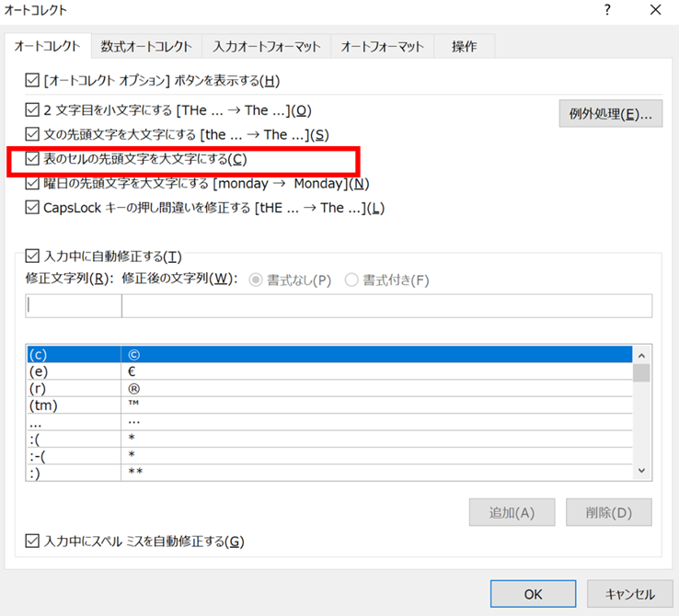Uncheck 2 文字目を小文字にする option
This screenshot has height=616, width=679.
click(33, 111)
